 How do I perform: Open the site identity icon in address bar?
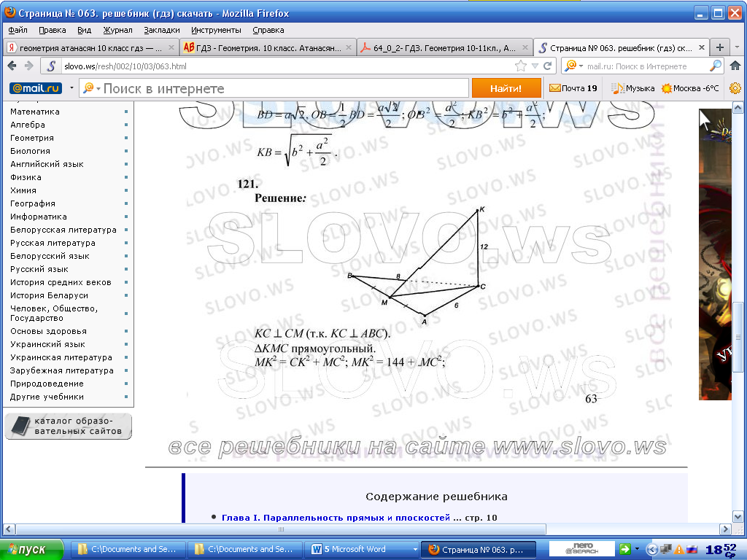pos(51,66)
